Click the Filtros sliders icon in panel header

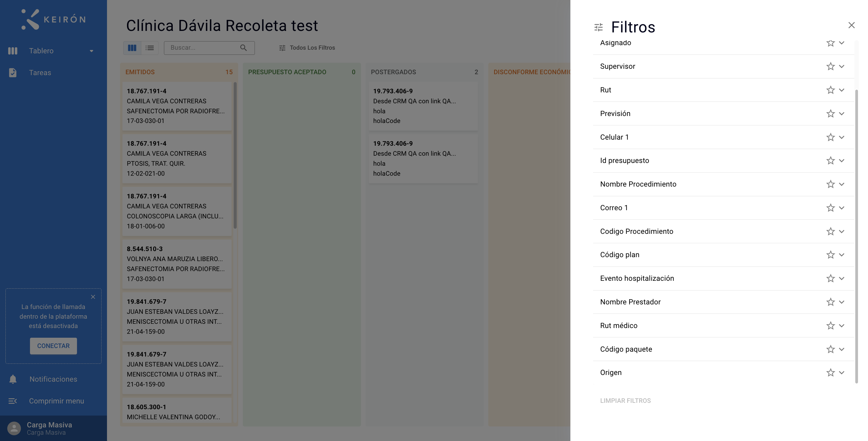[599, 27]
